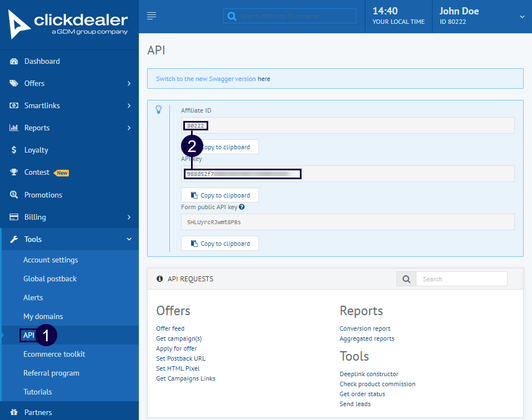Collapse the sidebar with the hamburger icon

151,16
